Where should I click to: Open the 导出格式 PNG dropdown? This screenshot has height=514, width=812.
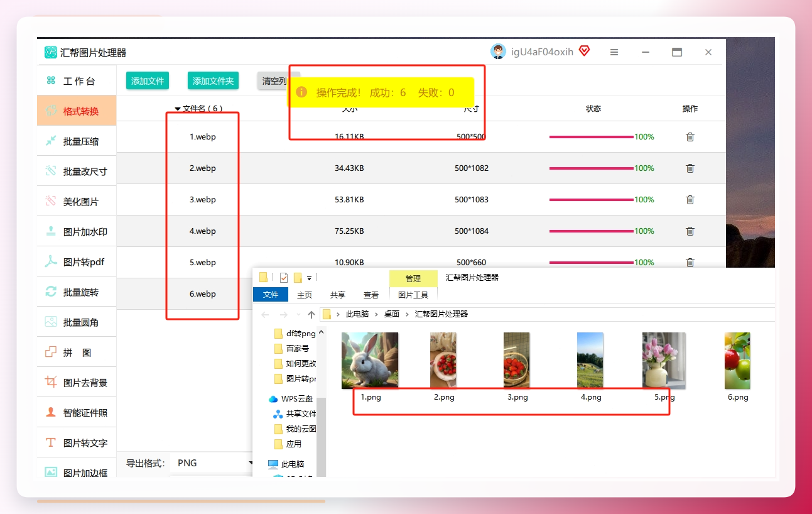click(x=212, y=463)
